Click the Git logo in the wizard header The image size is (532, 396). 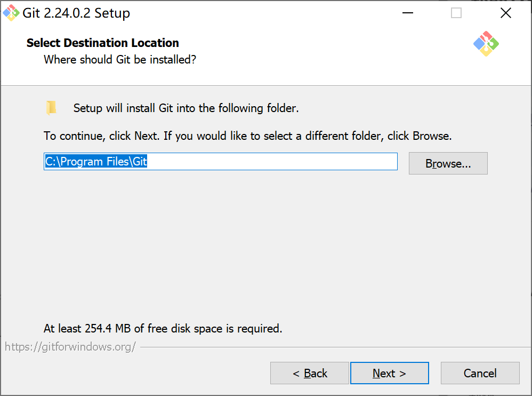tap(486, 44)
